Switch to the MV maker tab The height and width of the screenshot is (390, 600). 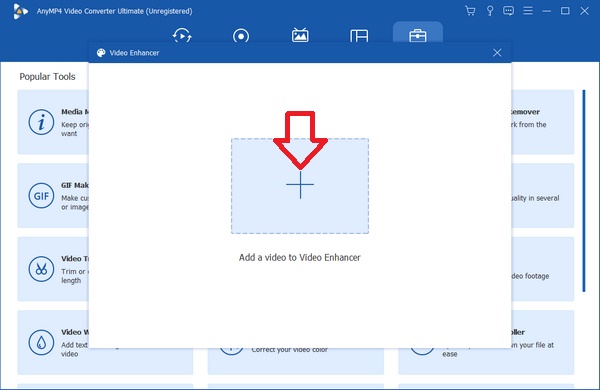pos(300,35)
